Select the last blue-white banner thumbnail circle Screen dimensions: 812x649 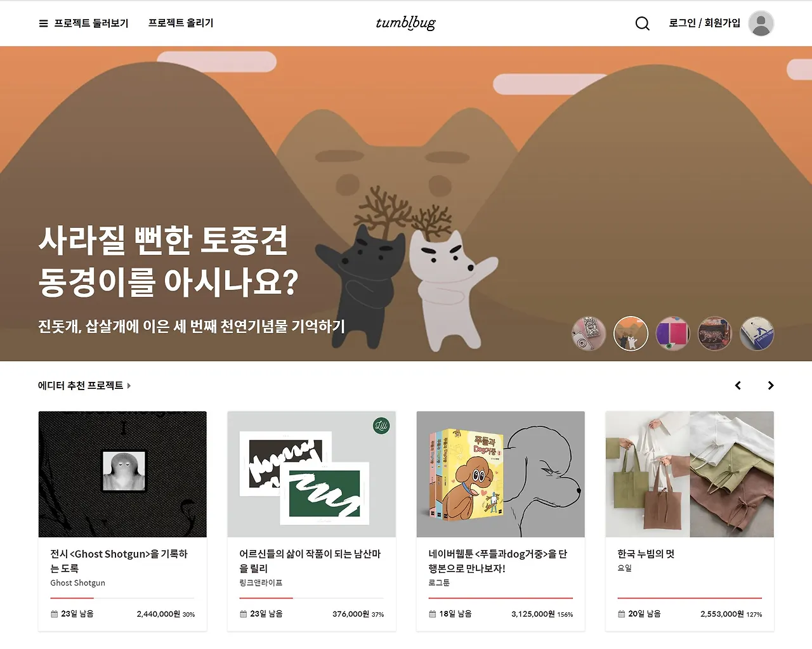click(x=757, y=334)
